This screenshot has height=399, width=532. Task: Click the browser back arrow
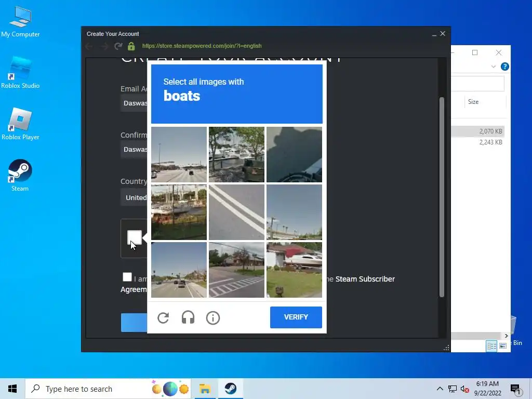(x=89, y=46)
